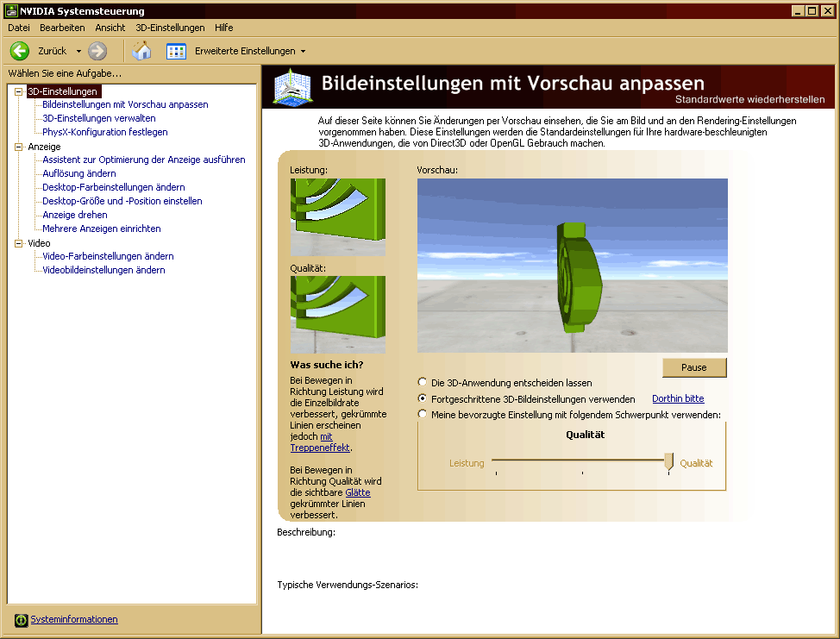
Task: Maximize the NVIDIA Systemsteuerung window
Action: point(812,10)
